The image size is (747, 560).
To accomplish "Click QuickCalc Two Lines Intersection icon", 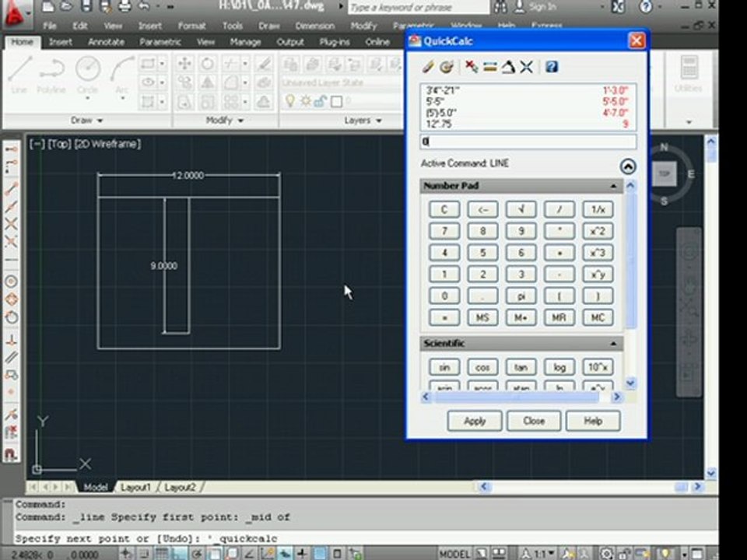I will click(526, 67).
